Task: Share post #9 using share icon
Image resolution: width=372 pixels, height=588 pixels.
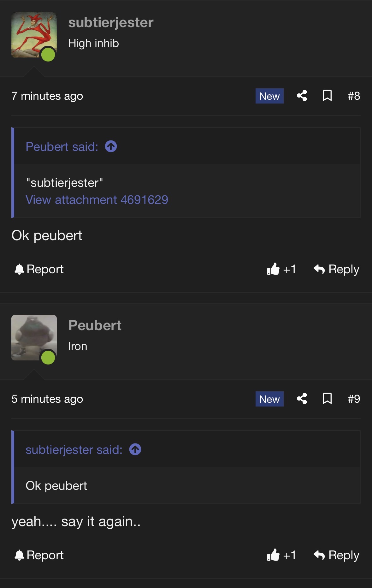Action: 302,399
